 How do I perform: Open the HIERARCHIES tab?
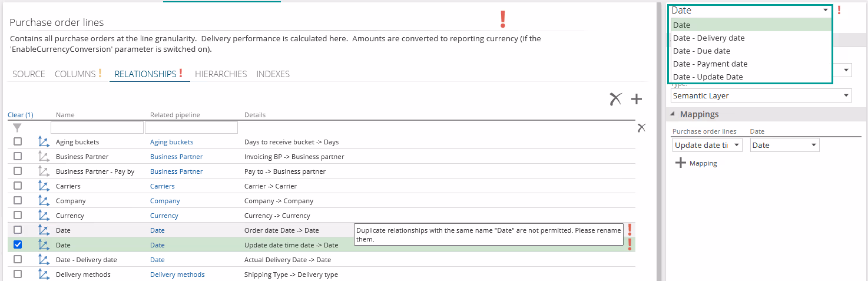pyautogui.click(x=221, y=74)
